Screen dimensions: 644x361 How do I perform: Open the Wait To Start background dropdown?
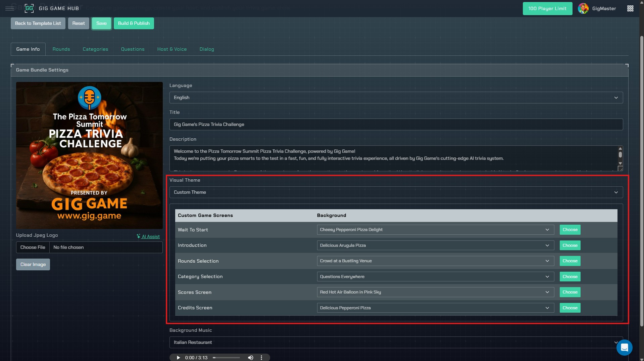click(435, 230)
